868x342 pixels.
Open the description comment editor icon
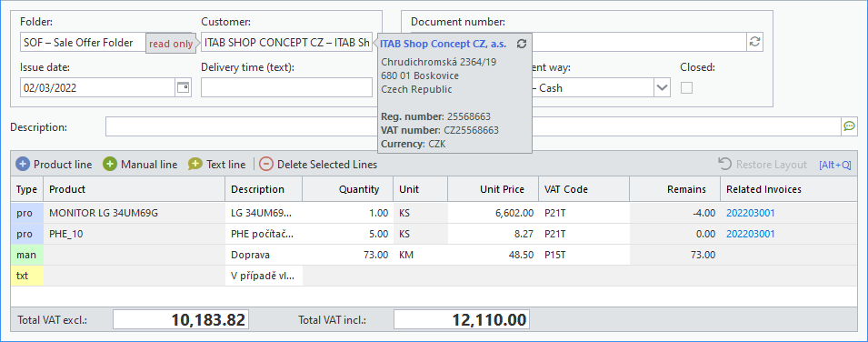[x=849, y=126]
